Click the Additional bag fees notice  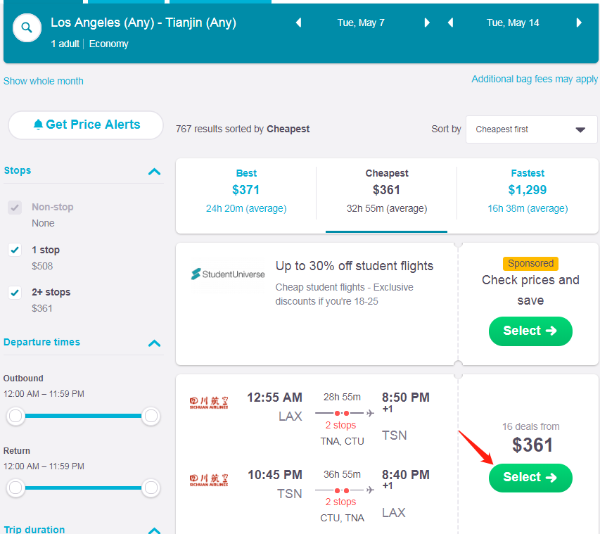click(534, 79)
